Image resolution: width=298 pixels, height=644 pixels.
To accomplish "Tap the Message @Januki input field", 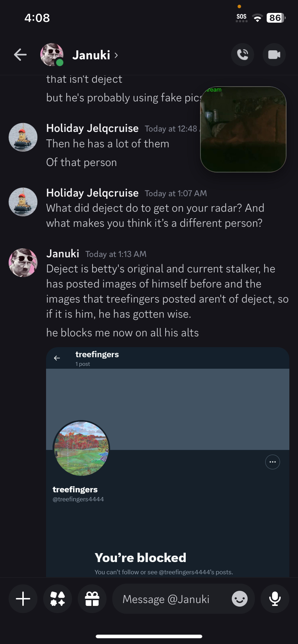I will click(173, 599).
